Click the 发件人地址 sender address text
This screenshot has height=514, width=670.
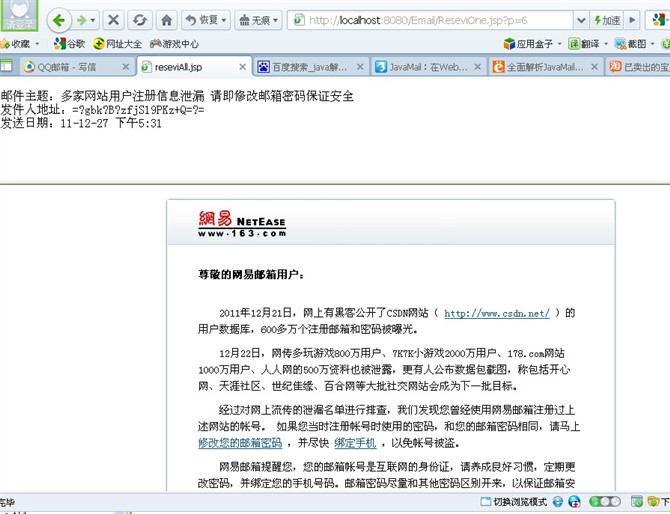tap(103, 110)
